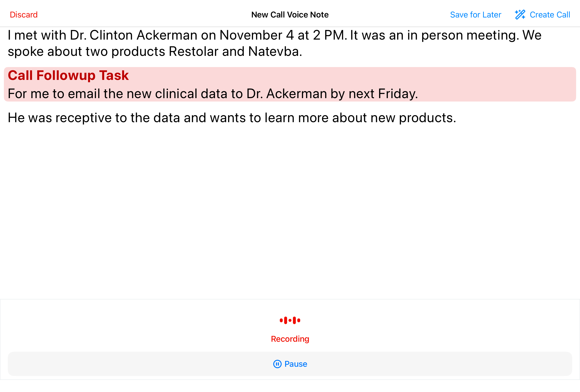Discard the voice note
This screenshot has height=392, width=580.
[24, 15]
